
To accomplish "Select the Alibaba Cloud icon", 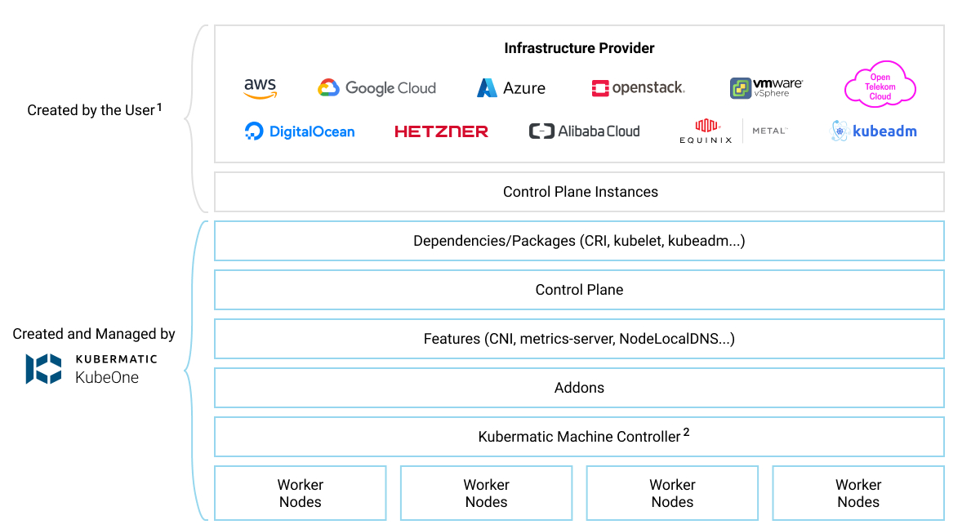I will [x=585, y=131].
